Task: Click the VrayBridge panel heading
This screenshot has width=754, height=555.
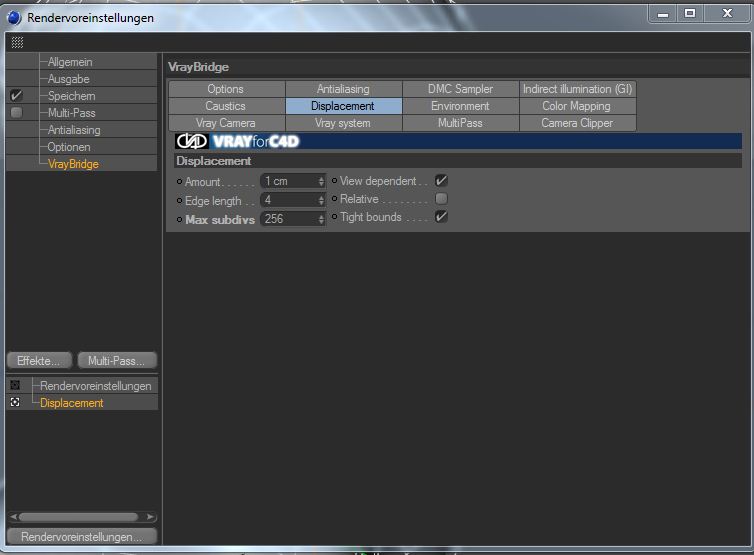Action: (198, 67)
